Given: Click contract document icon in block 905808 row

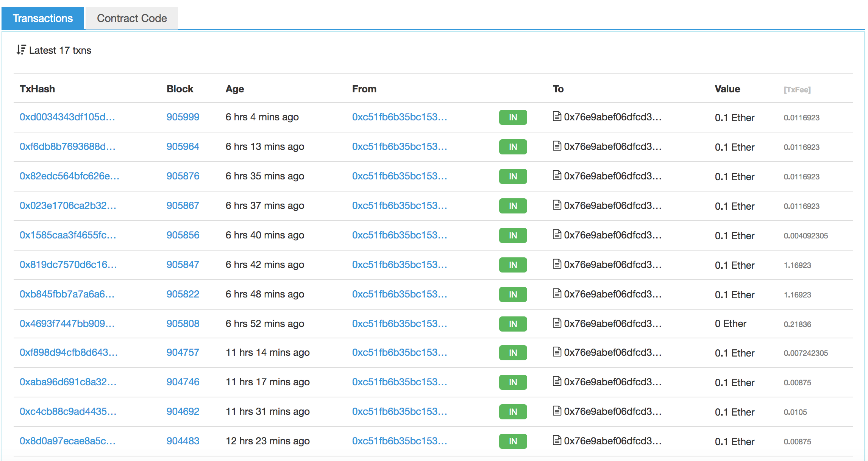Looking at the screenshot, I should pos(557,323).
